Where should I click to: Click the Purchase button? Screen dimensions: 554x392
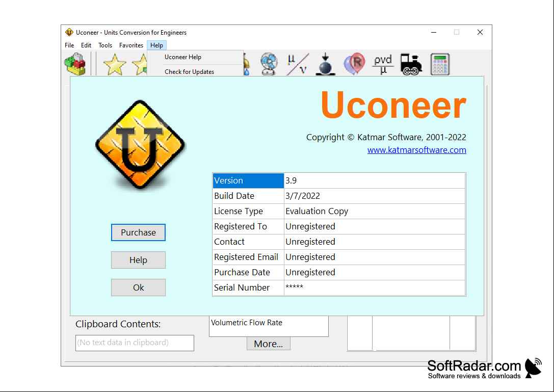(138, 232)
